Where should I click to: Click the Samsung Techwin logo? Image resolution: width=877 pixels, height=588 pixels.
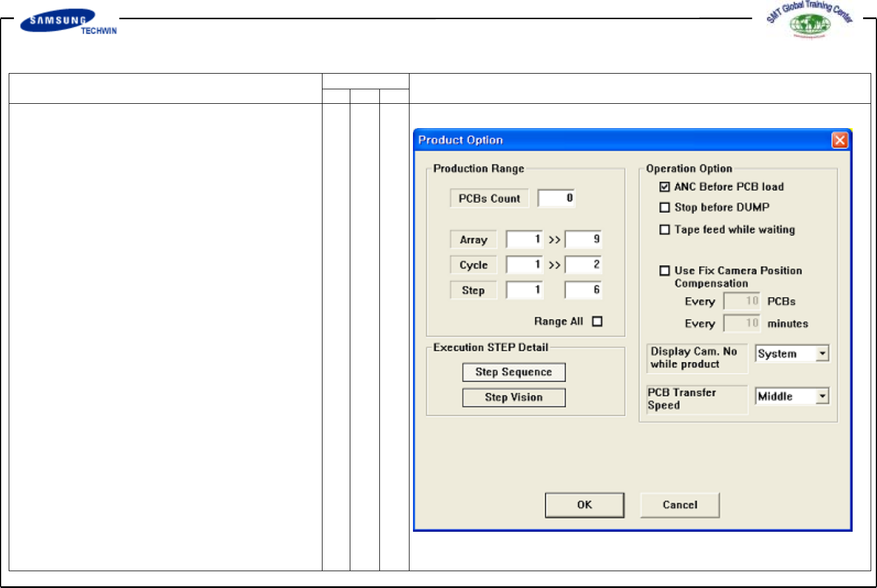(x=68, y=22)
